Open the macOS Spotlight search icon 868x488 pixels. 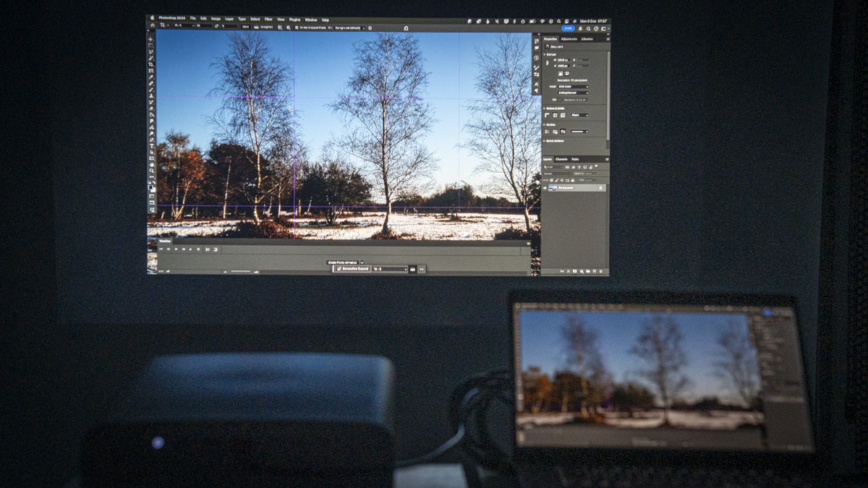558,21
